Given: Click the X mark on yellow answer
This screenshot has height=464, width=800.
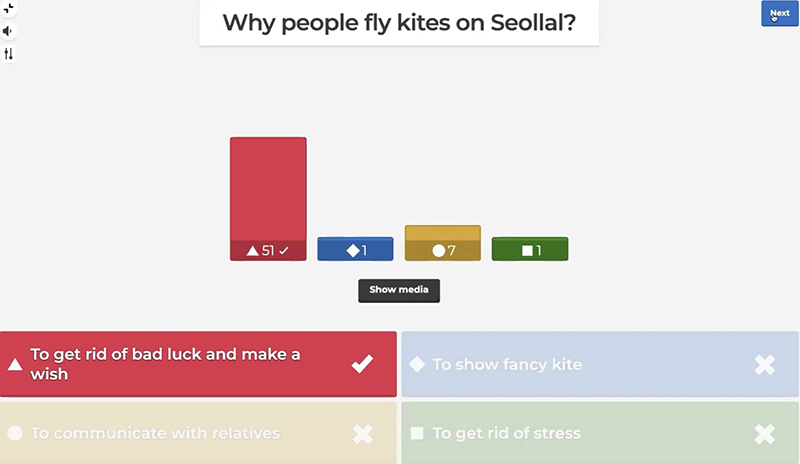Looking at the screenshot, I should click(x=362, y=433).
